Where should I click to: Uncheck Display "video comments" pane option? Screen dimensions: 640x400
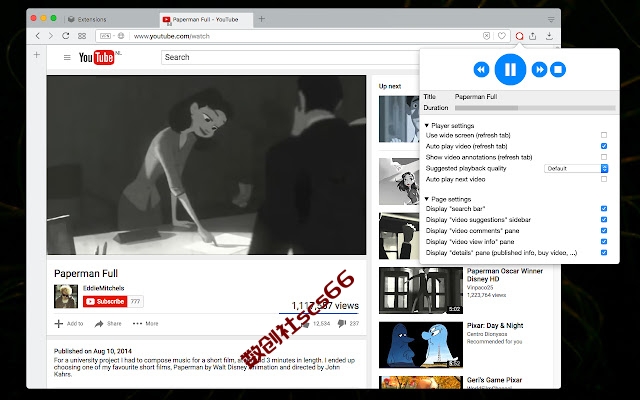604,231
